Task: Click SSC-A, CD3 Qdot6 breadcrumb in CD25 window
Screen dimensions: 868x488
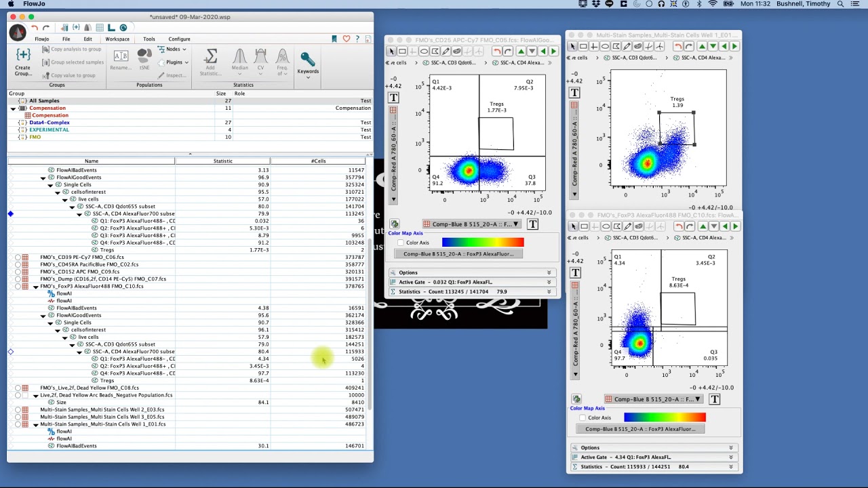Action: coord(453,62)
